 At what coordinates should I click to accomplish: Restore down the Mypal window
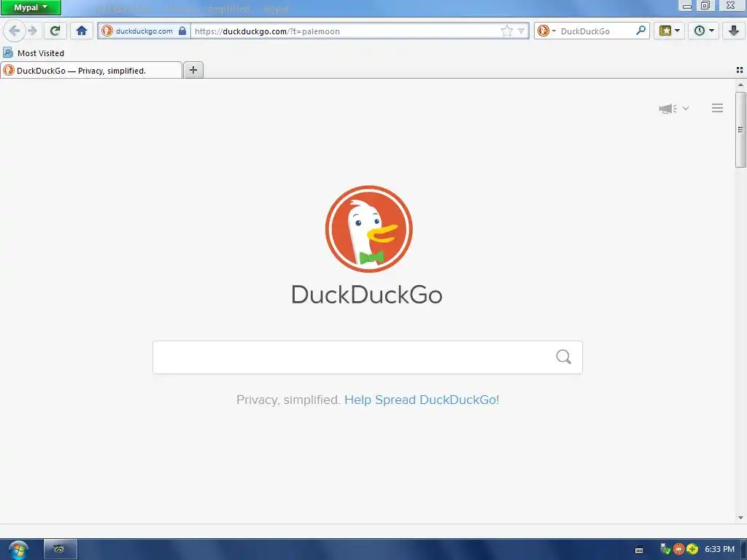(x=705, y=6)
